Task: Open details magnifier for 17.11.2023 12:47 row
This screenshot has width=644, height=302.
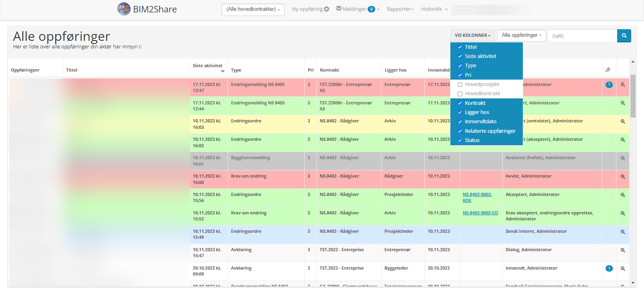Action: pos(623,85)
